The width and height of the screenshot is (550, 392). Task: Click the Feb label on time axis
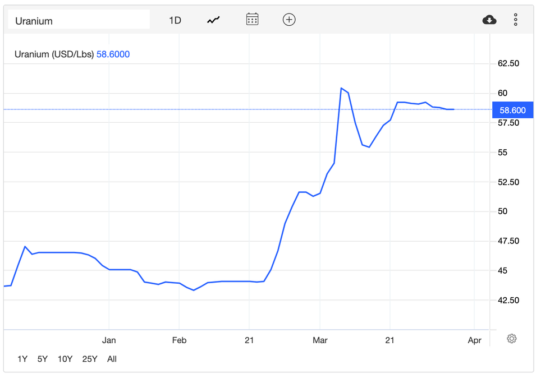[179, 340]
